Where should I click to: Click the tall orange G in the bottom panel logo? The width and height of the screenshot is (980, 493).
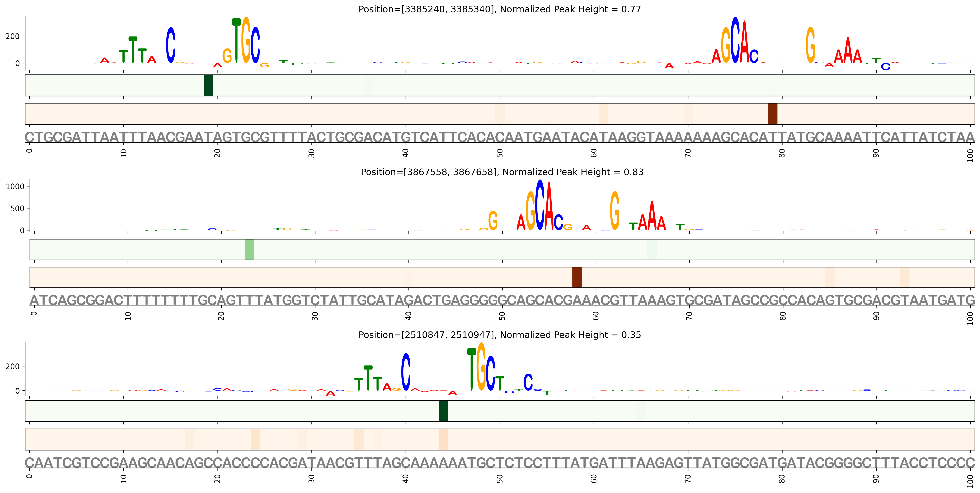[x=481, y=366]
